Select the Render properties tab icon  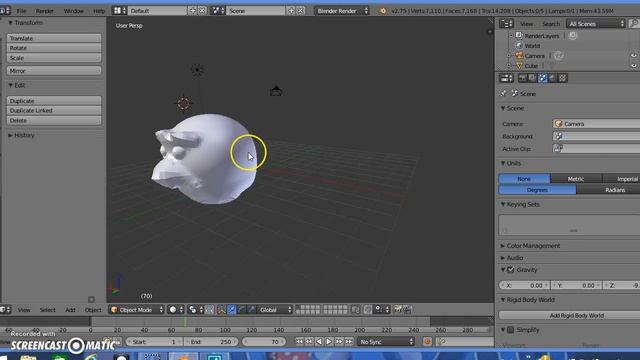(522, 78)
